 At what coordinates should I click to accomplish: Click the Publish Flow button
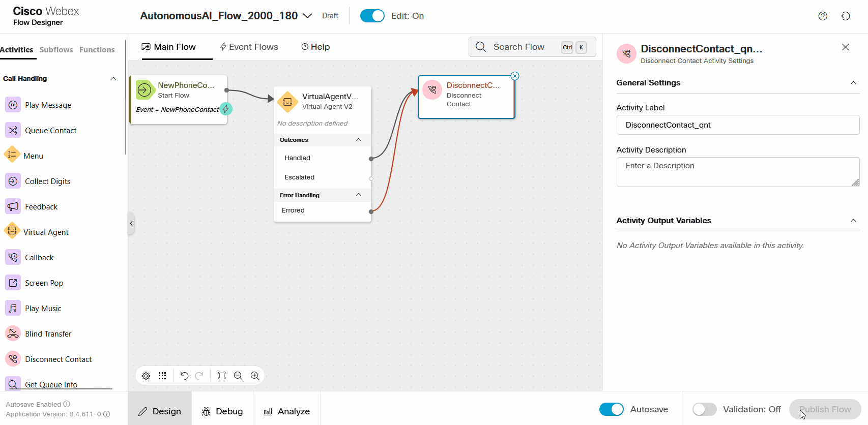click(x=825, y=409)
